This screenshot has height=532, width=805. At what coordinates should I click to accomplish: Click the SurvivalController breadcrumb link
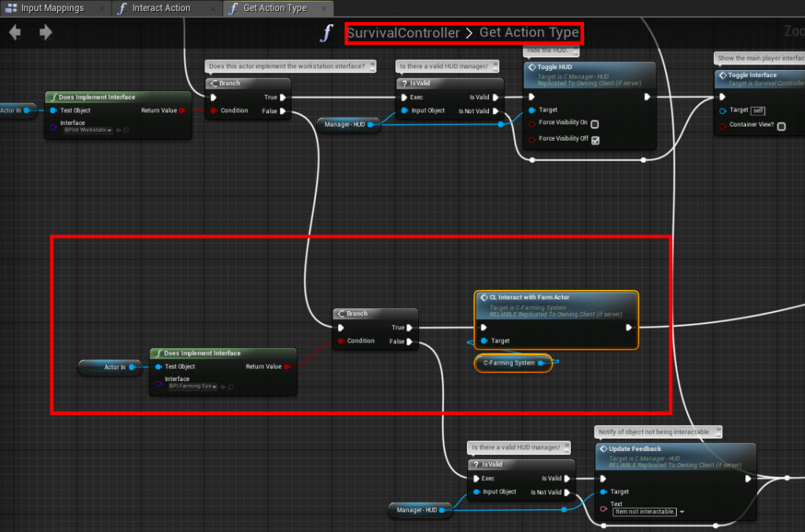click(402, 33)
